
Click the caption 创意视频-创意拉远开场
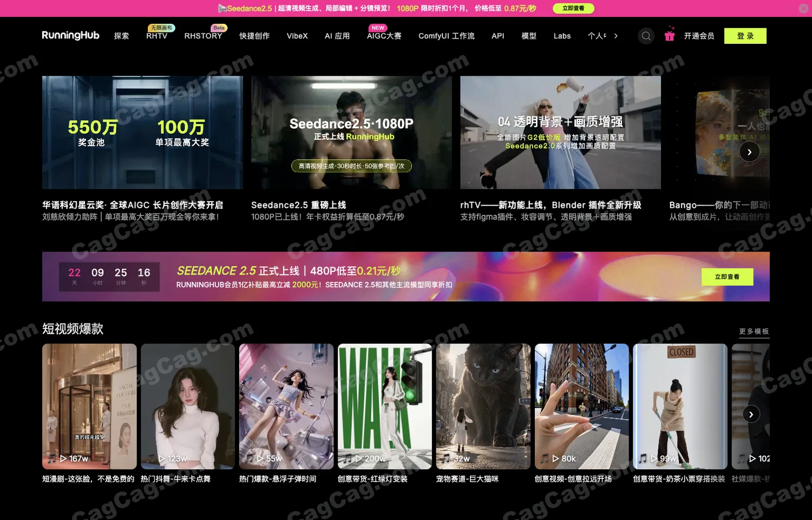[573, 479]
